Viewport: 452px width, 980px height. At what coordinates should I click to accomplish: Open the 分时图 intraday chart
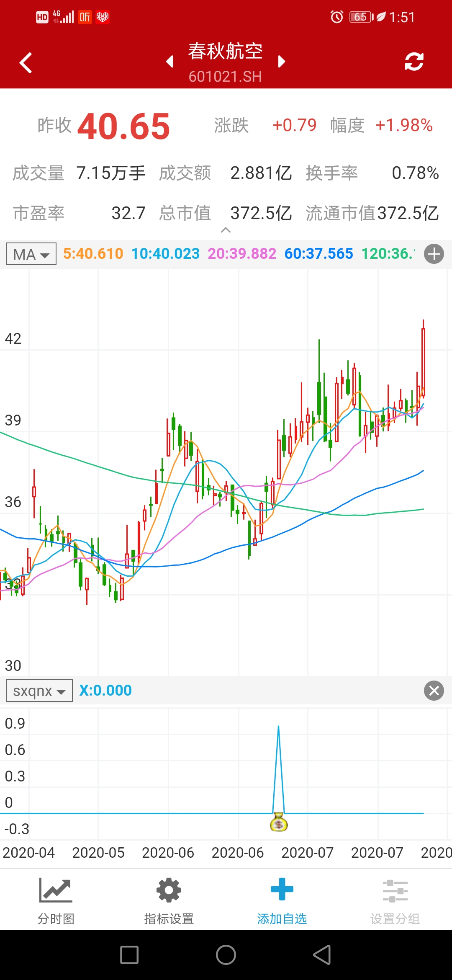[56, 900]
